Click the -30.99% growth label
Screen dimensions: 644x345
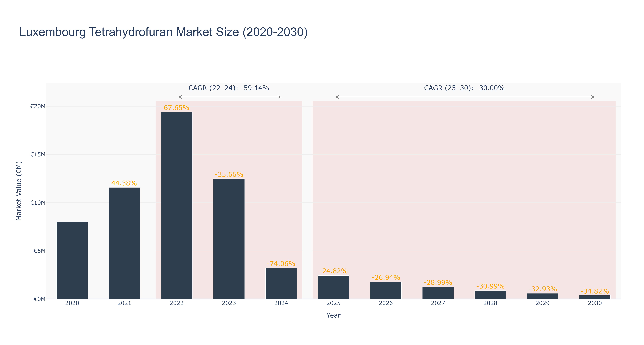[x=490, y=286]
